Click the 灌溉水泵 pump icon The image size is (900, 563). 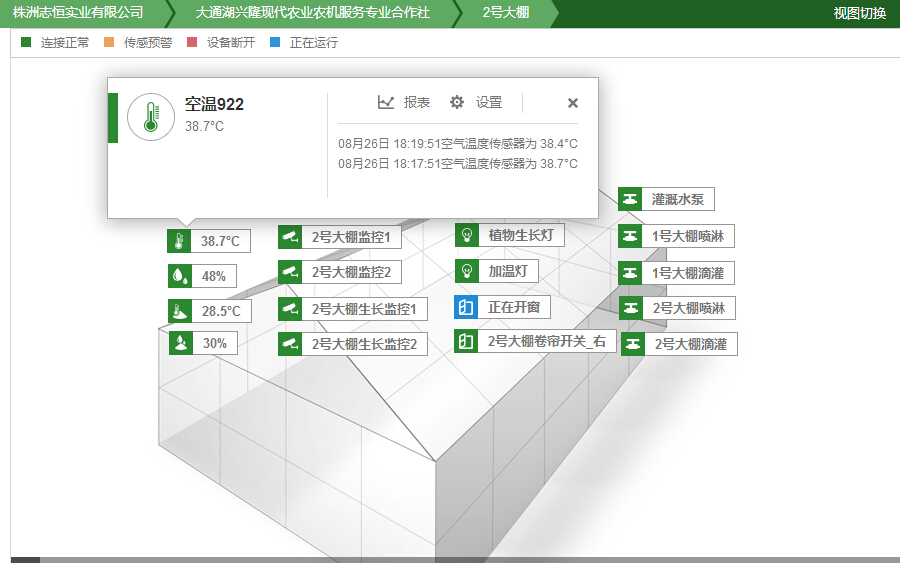(629, 199)
